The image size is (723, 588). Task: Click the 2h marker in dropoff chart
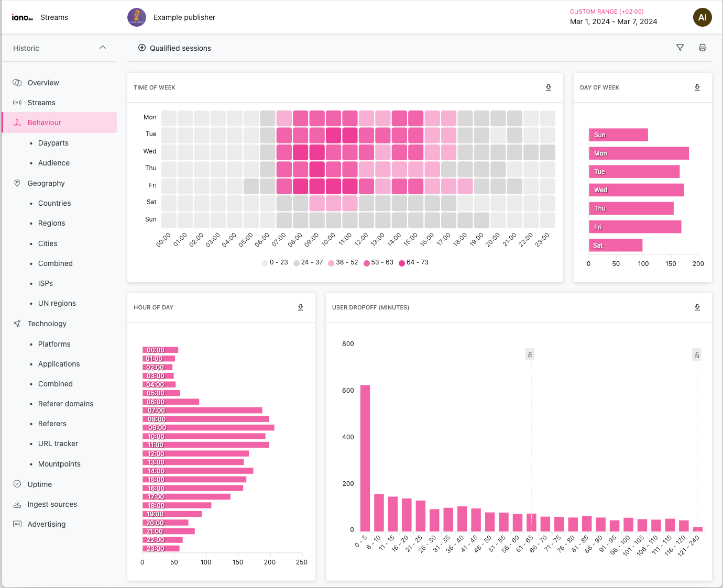tap(697, 354)
